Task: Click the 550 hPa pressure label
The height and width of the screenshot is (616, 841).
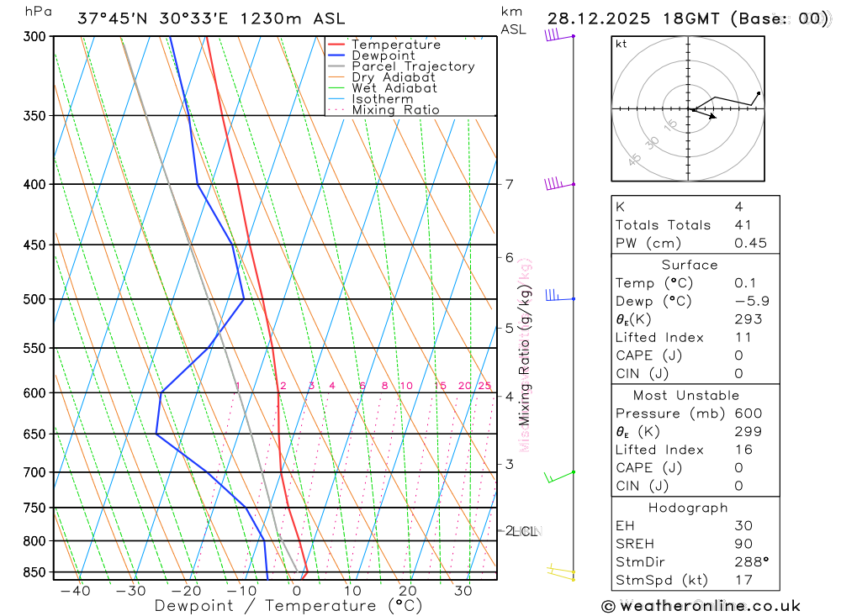Action: tap(34, 348)
